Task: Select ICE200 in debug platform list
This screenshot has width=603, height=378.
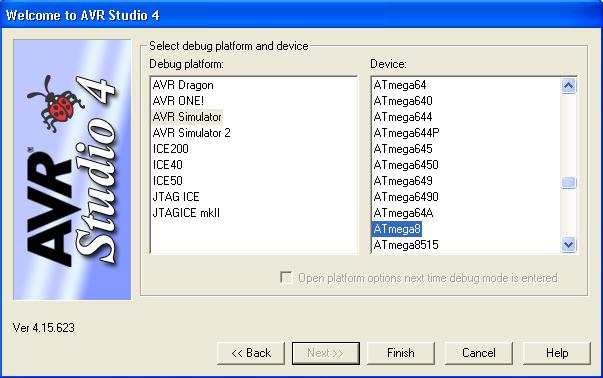Action: coord(171,149)
